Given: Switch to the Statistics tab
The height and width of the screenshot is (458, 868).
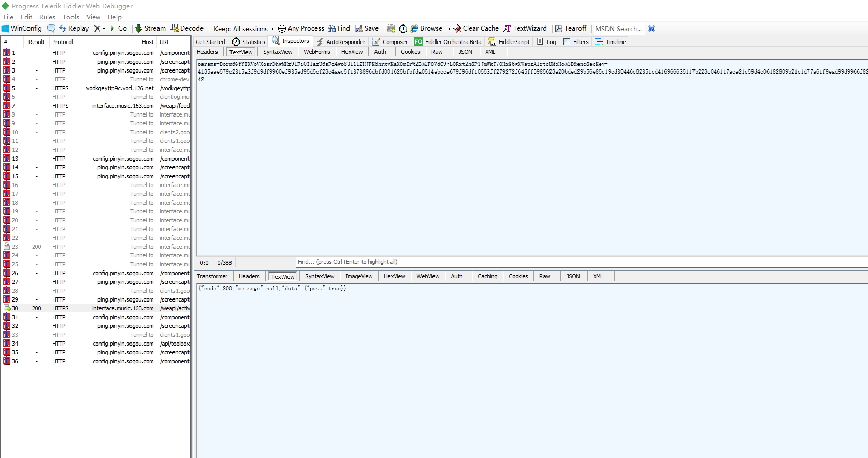Looking at the screenshot, I should coord(249,42).
